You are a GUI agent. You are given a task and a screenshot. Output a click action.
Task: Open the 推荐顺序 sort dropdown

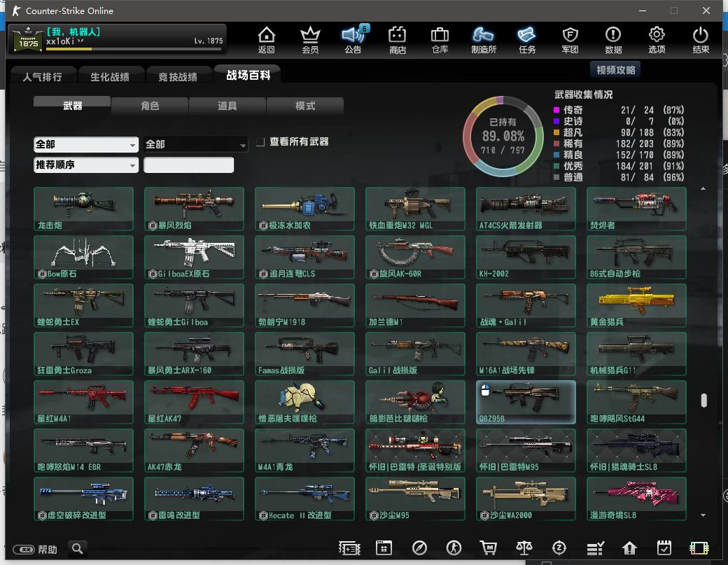[x=86, y=165]
